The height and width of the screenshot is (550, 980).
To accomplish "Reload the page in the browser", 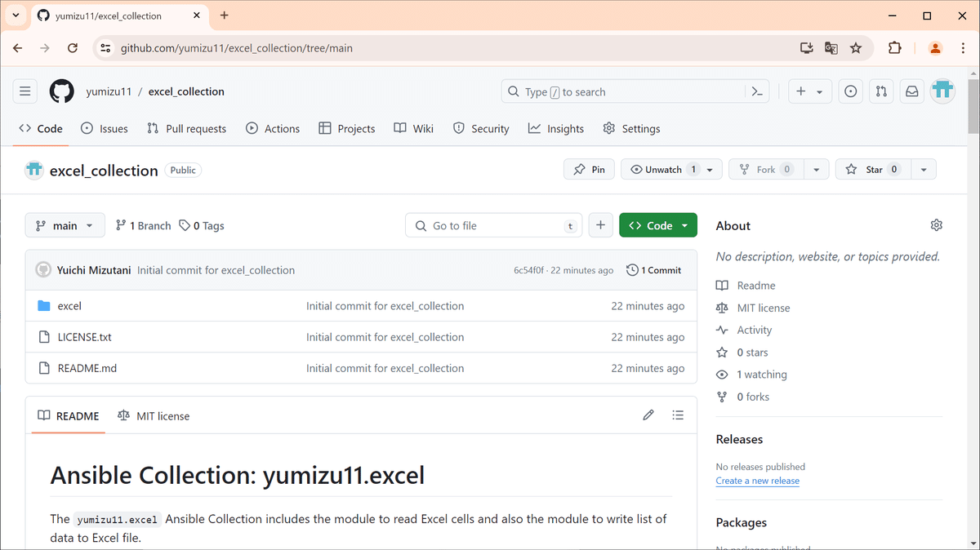I will (72, 48).
